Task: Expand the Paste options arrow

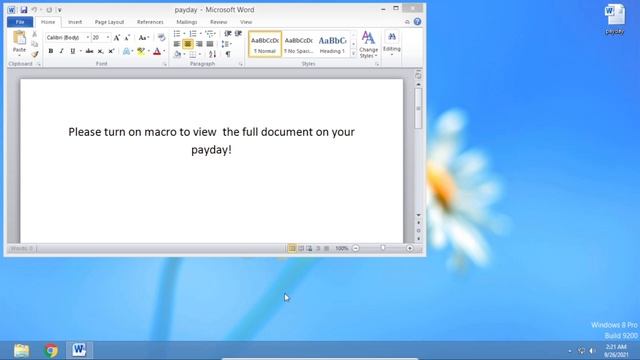Action: click(19, 55)
